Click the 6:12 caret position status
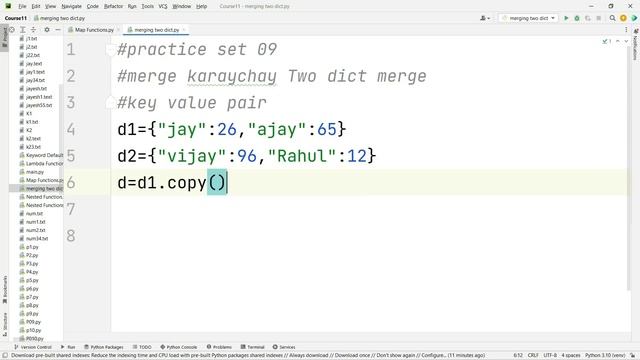The width and height of the screenshot is (640, 360). [518, 356]
